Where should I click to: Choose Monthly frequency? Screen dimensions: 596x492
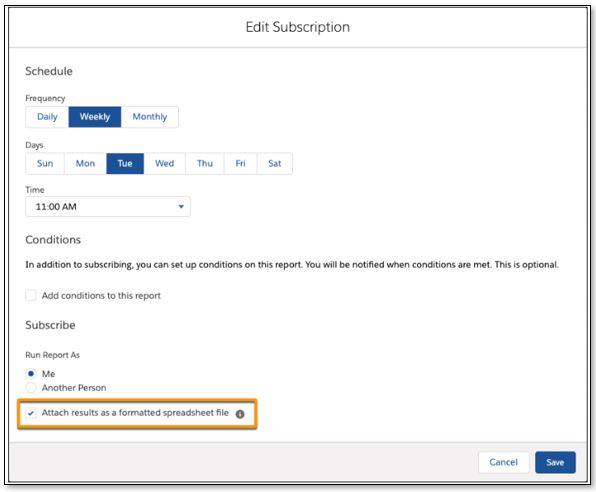point(149,117)
